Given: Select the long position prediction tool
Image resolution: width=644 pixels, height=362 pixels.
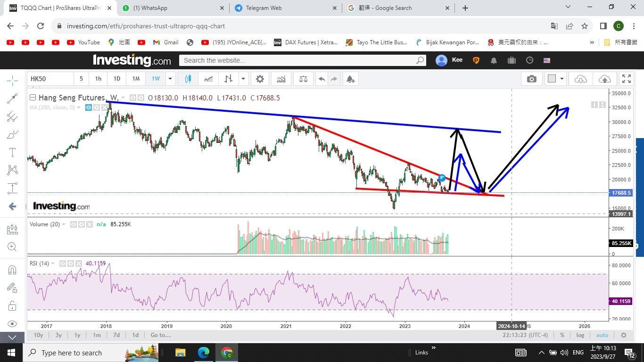Looking at the screenshot, I should [12, 188].
